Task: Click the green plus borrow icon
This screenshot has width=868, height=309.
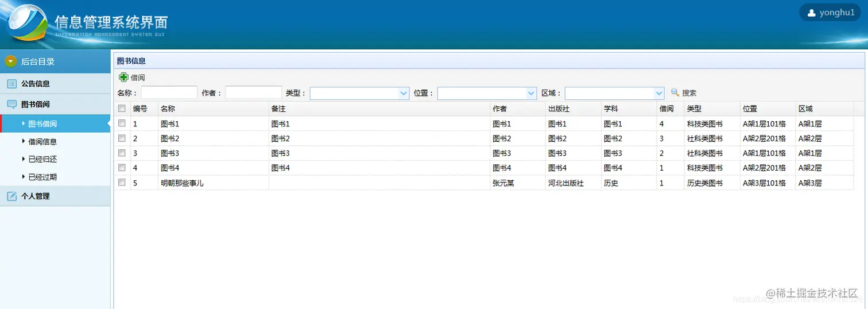Action: 123,77
